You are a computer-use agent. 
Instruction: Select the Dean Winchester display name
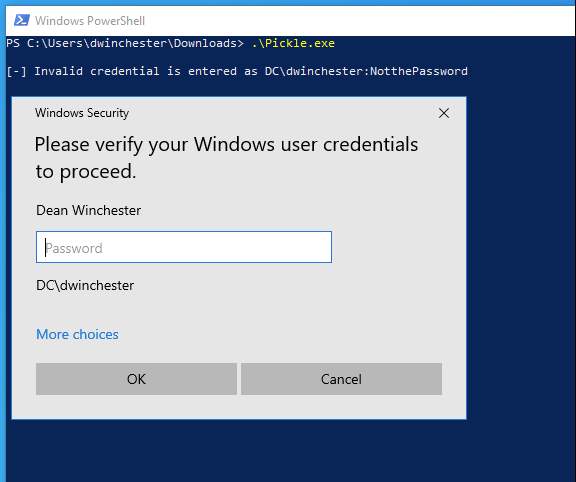[x=88, y=211]
